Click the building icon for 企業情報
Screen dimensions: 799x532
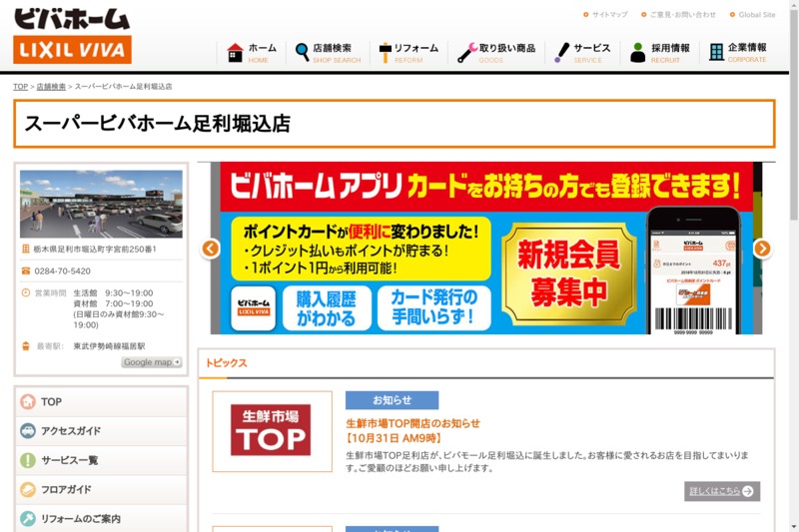(x=716, y=52)
